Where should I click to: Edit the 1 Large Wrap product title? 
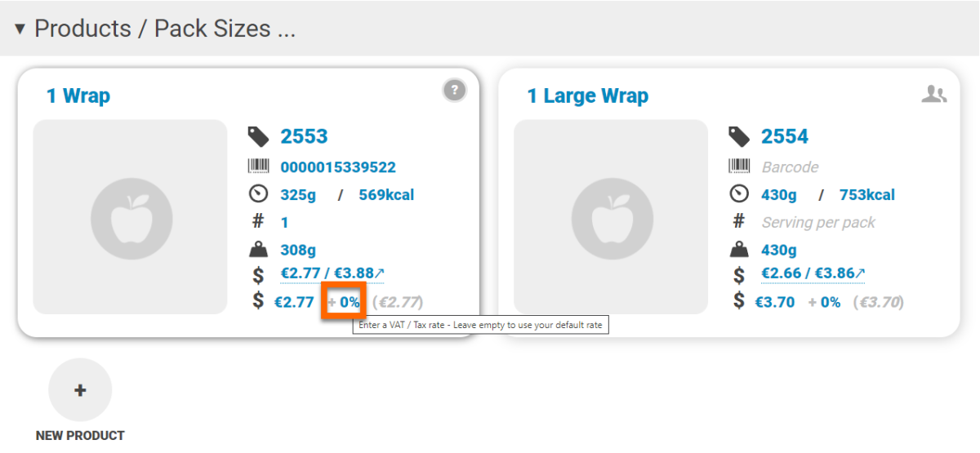pos(588,95)
